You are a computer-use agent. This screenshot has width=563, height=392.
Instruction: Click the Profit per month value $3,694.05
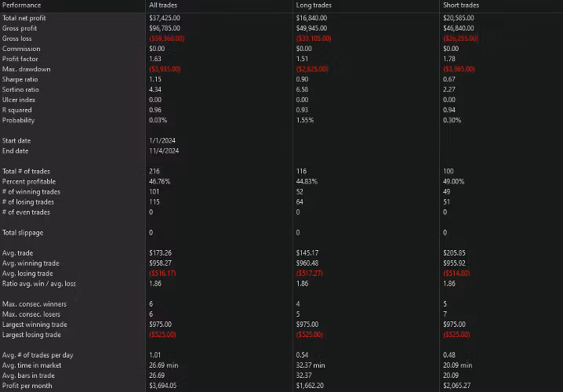pos(163,386)
